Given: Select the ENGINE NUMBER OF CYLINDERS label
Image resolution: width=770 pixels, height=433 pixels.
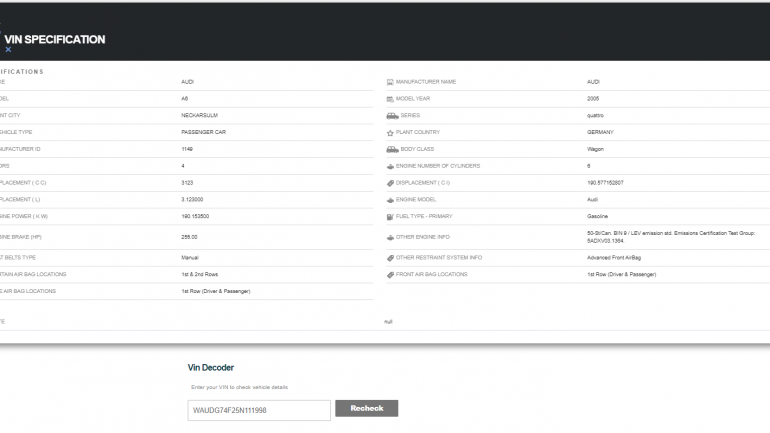Looking at the screenshot, I should [x=438, y=166].
